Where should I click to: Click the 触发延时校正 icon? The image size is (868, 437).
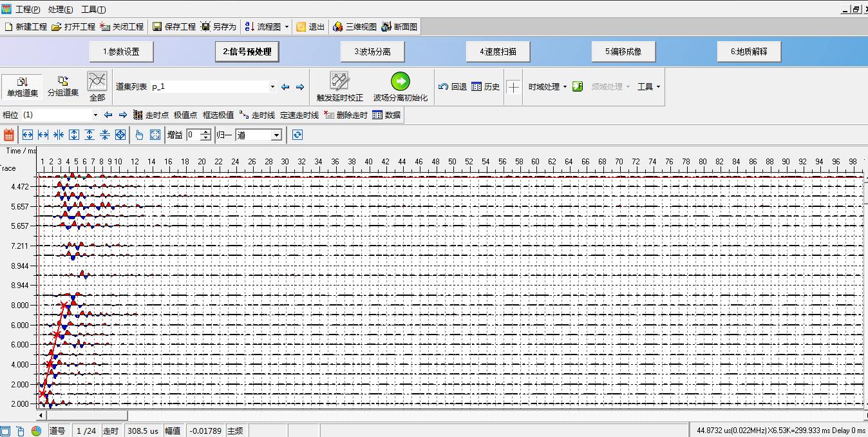[339, 81]
